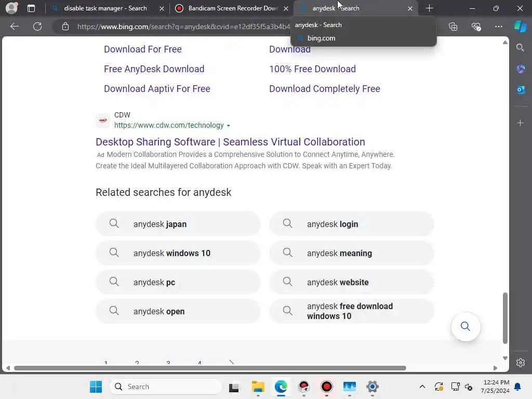Select the anydesk Search tab
The image size is (532, 399).
point(355,8)
